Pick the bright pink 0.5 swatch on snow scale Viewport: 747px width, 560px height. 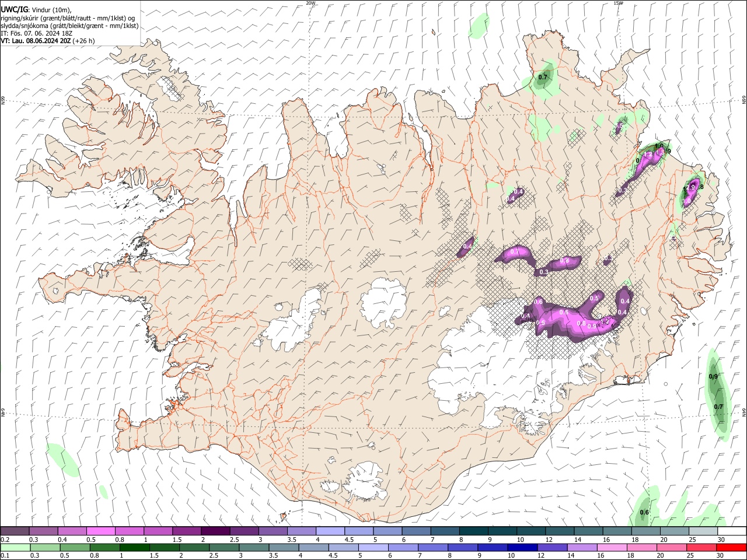click(100, 531)
